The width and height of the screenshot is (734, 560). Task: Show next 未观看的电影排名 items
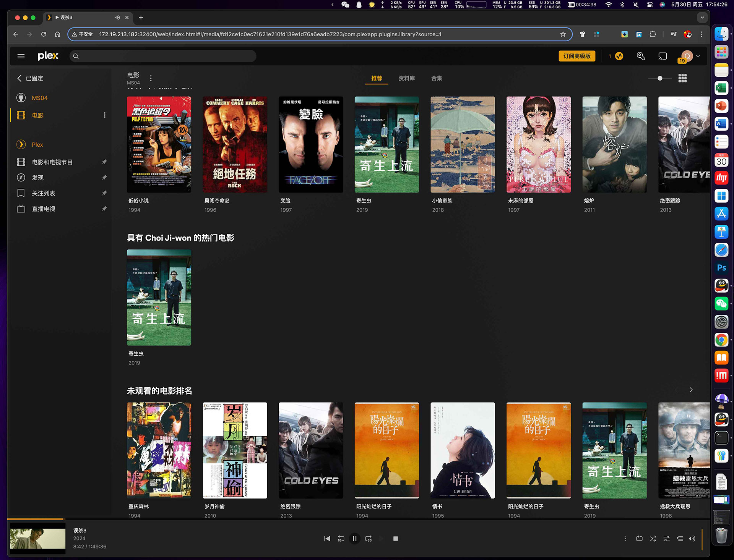tap(691, 390)
